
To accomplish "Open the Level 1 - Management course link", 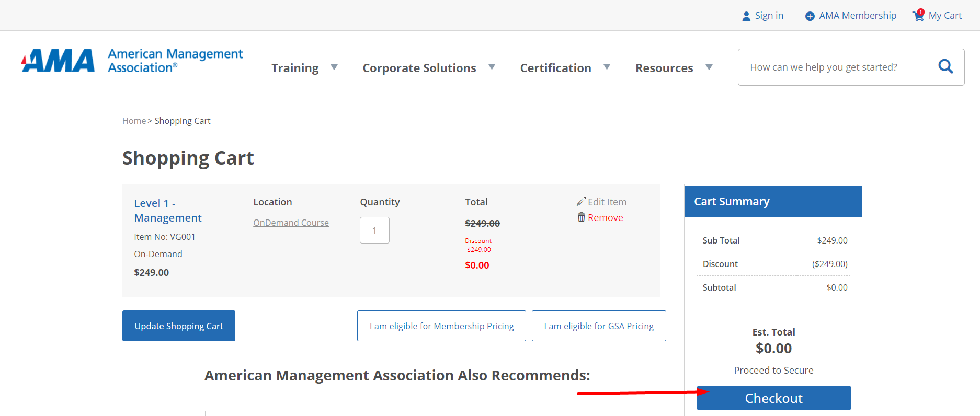I will click(x=168, y=211).
